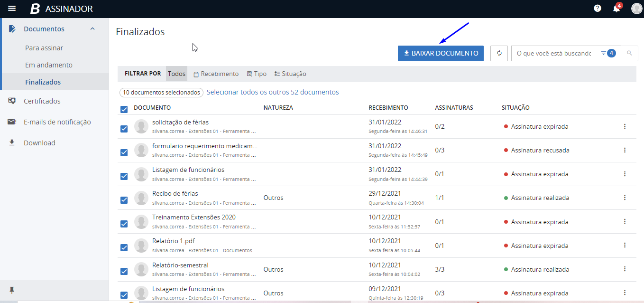Select all the other 52 documents link
Screen dimensions: 644x303
click(273, 92)
